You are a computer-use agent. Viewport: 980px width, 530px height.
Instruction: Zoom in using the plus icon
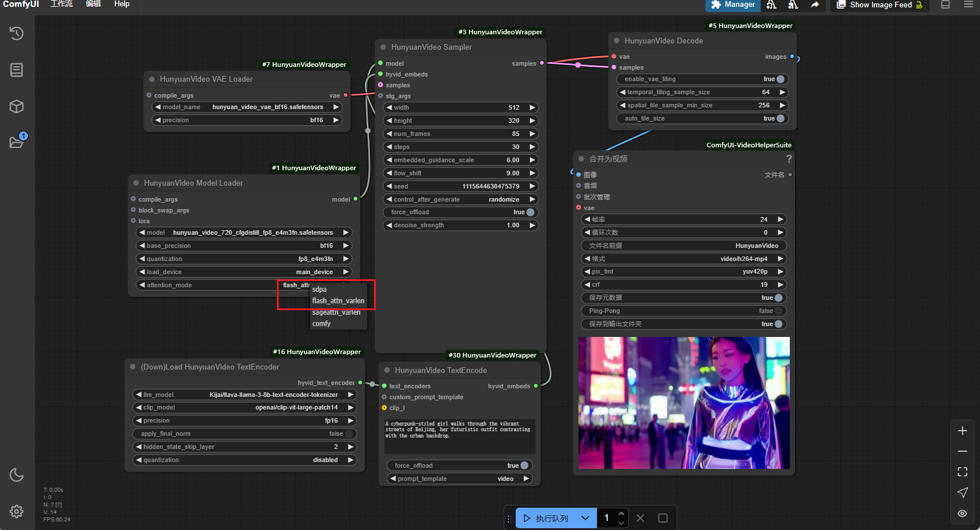point(962,431)
